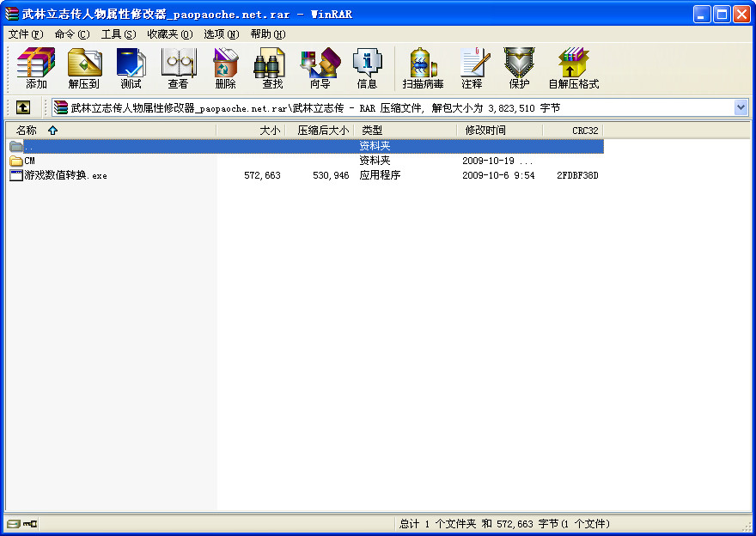The image size is (756, 536).
Task: Maximize the WinRAR window
Action: 722,14
